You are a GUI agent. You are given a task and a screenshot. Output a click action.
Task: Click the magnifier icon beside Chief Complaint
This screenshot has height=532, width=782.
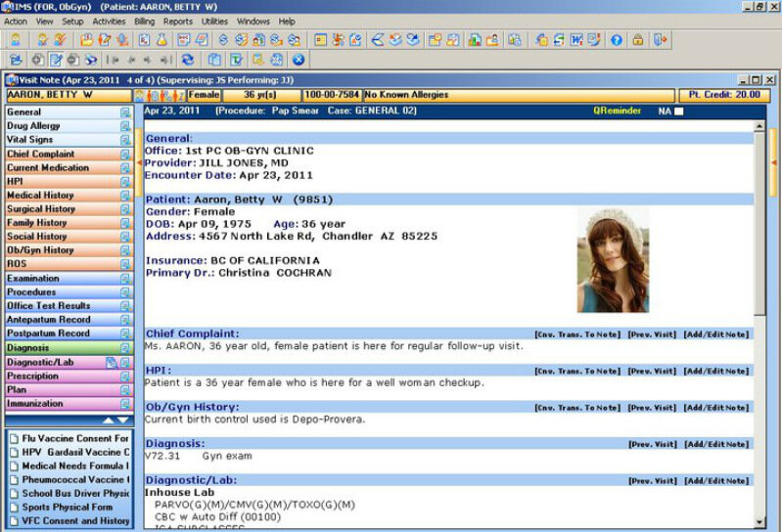coord(125,155)
